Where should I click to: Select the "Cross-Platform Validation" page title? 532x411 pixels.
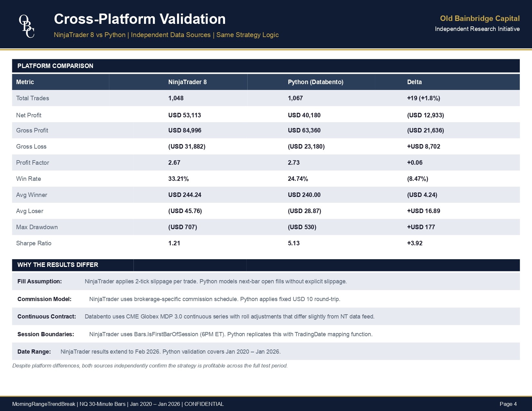pyautogui.click(x=140, y=19)
